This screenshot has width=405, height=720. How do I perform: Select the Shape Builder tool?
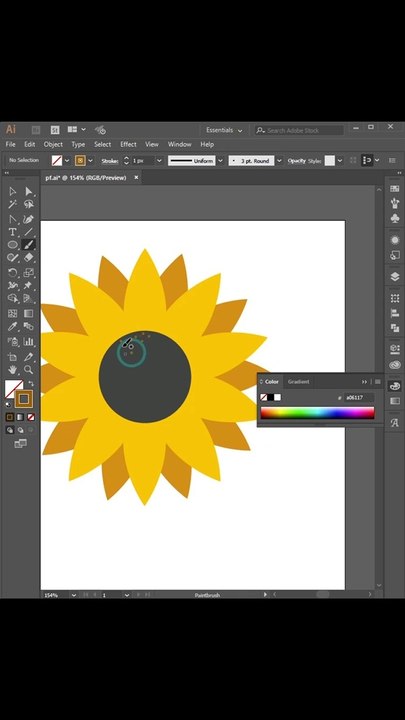[x=12, y=298]
